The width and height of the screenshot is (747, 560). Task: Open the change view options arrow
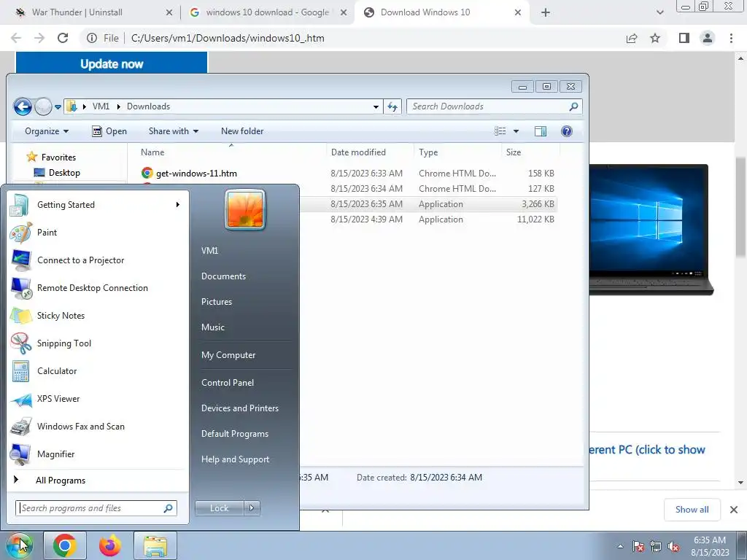516,131
